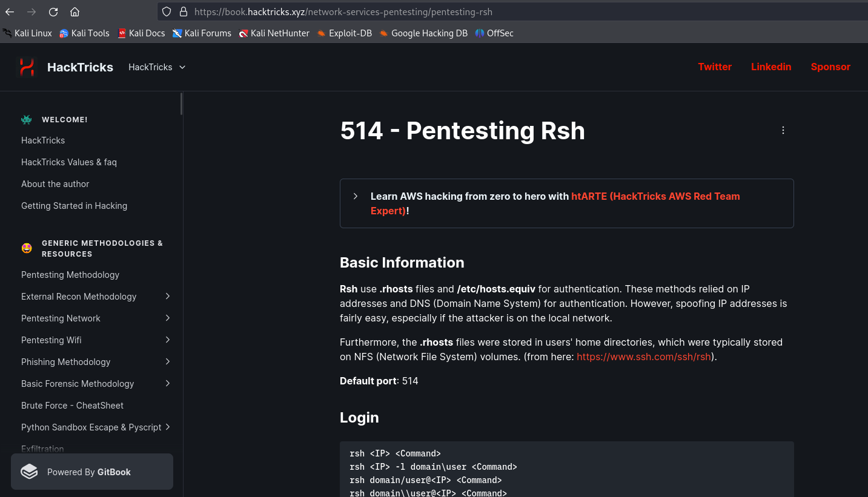The height and width of the screenshot is (497, 868).
Task: Expand Python Sandbox Escape & Pyscript section
Action: 168,427
